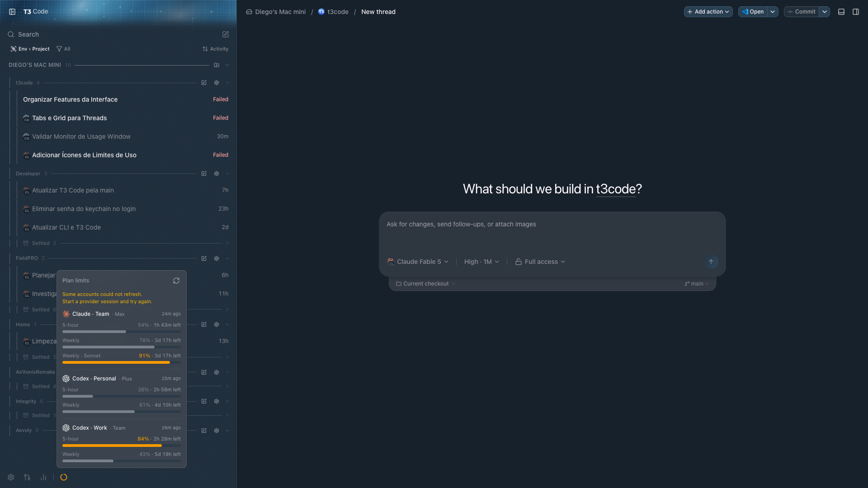Start a new thread in AirXonixRemake

click(x=204, y=372)
